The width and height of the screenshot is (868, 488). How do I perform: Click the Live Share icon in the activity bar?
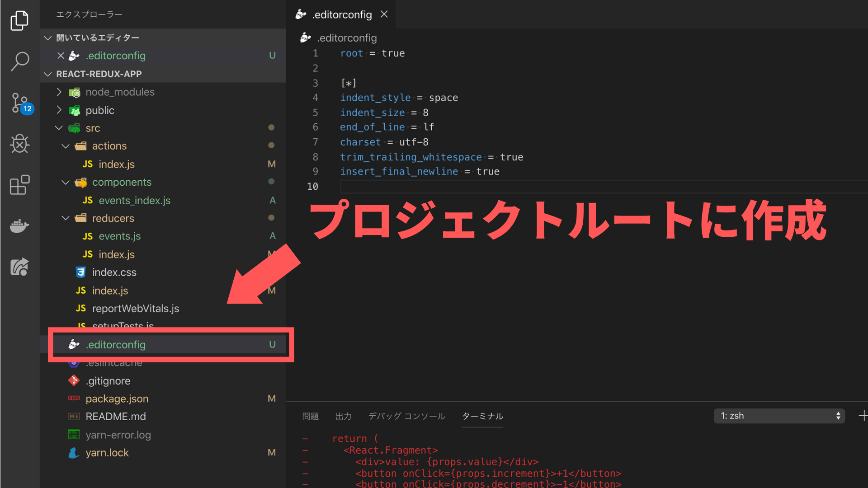(19, 267)
